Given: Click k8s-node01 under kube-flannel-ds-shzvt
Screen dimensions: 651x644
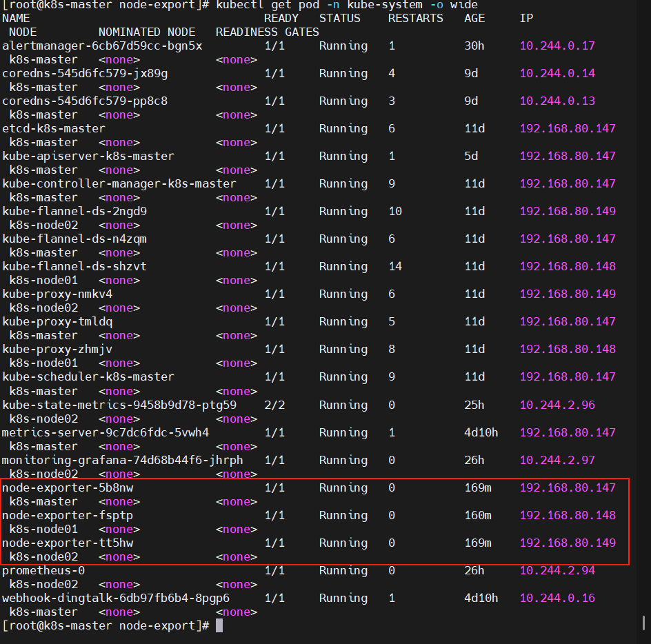Looking at the screenshot, I should (x=43, y=280).
